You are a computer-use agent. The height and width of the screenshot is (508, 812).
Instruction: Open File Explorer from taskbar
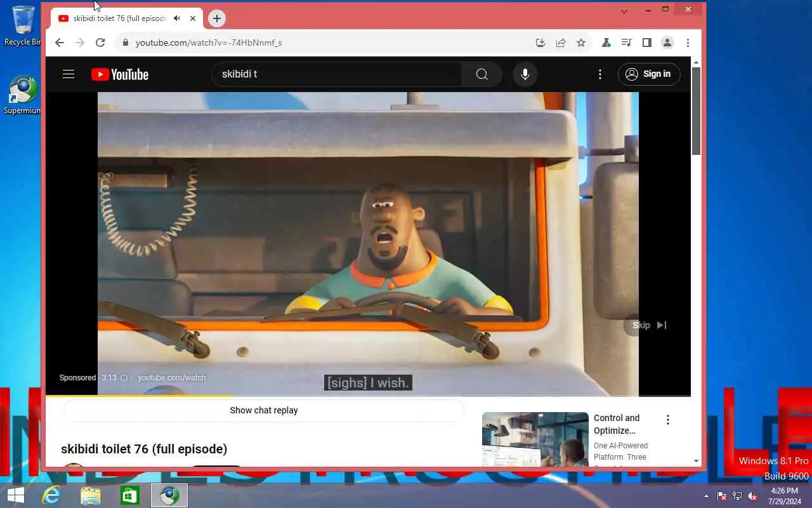(91, 495)
